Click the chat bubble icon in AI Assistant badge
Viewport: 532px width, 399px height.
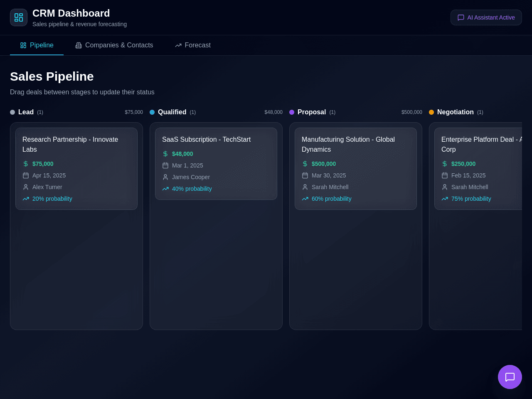(x=461, y=17)
